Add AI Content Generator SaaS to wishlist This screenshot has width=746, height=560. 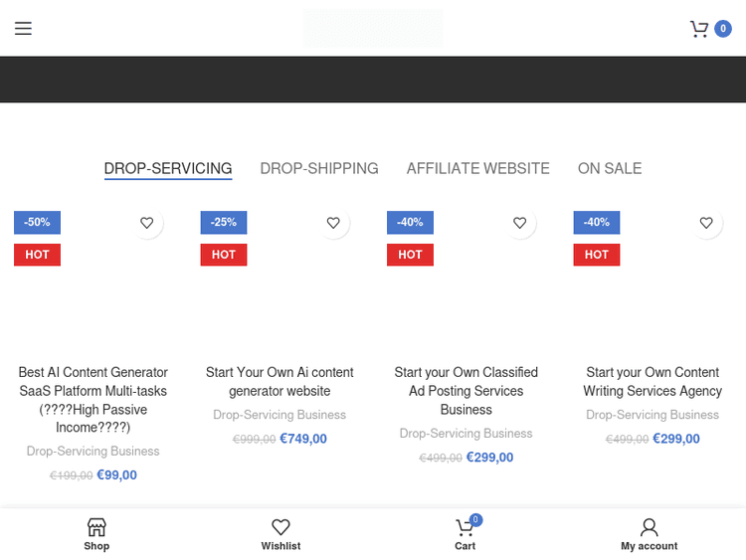(x=146, y=223)
